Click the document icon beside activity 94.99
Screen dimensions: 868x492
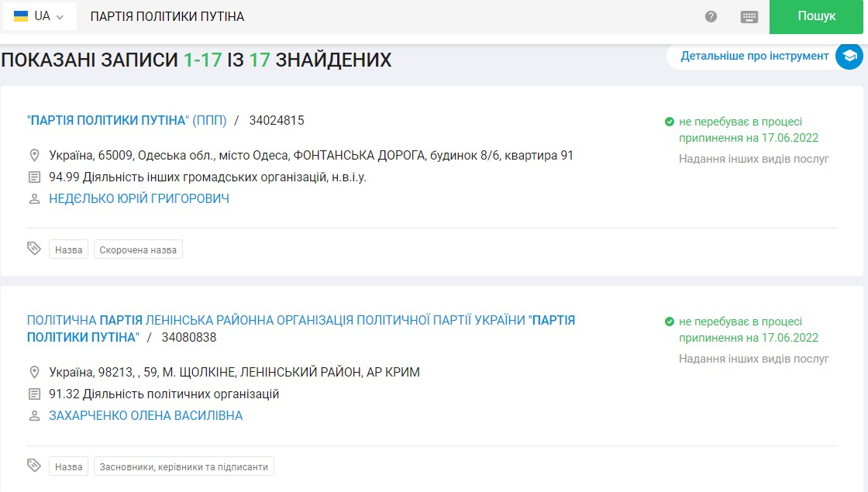tap(34, 177)
